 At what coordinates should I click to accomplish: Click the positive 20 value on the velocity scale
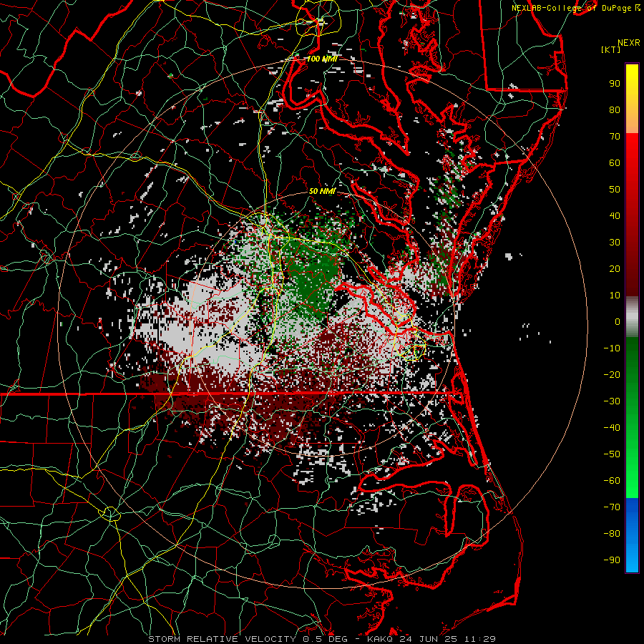pos(615,268)
